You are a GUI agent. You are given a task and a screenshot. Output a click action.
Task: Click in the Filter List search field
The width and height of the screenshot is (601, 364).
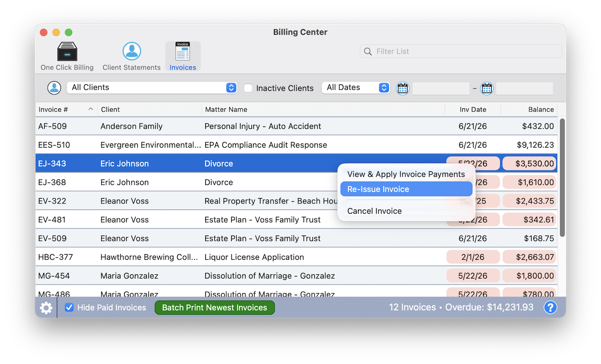coord(461,51)
